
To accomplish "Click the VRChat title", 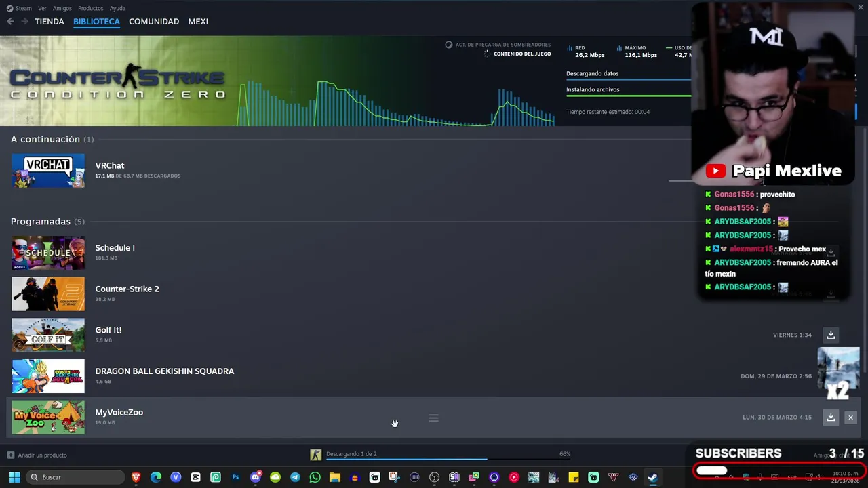I will tap(110, 165).
